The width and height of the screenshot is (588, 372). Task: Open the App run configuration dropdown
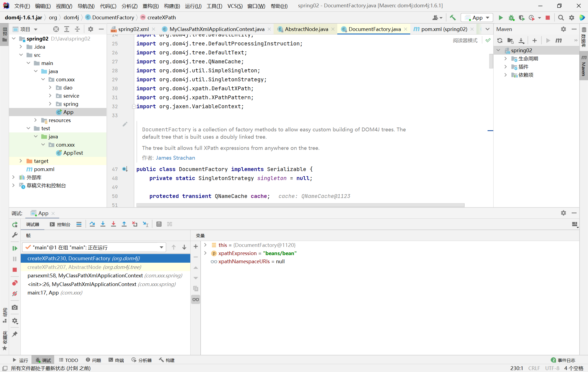[x=477, y=18]
